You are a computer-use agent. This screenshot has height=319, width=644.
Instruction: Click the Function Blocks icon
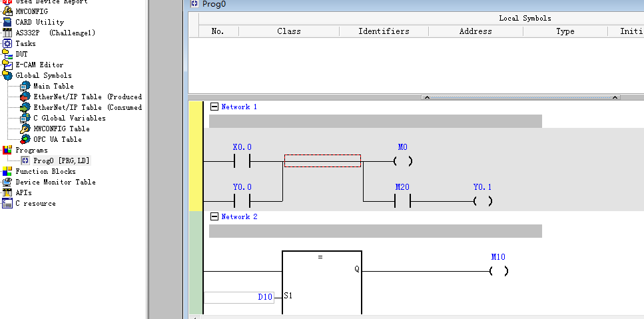(x=7, y=171)
